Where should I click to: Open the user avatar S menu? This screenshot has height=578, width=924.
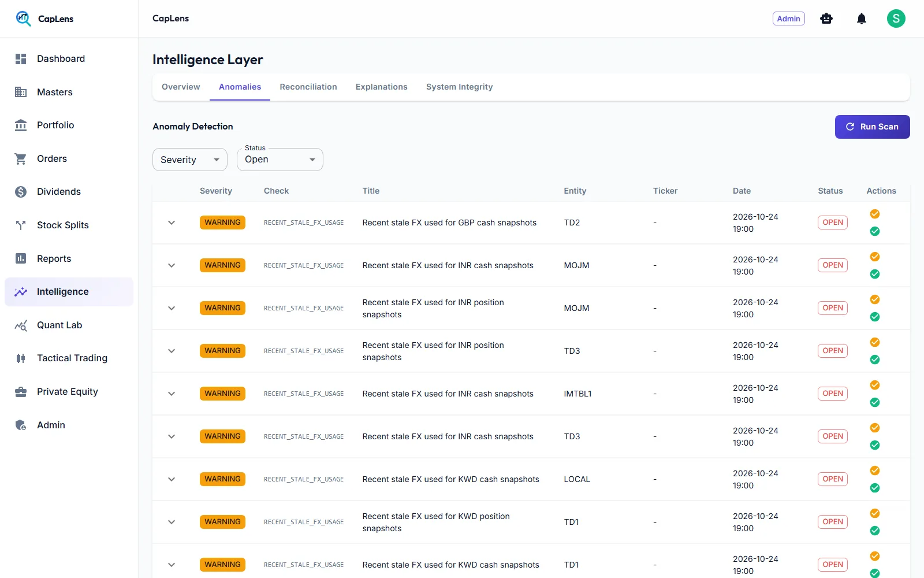[896, 18]
